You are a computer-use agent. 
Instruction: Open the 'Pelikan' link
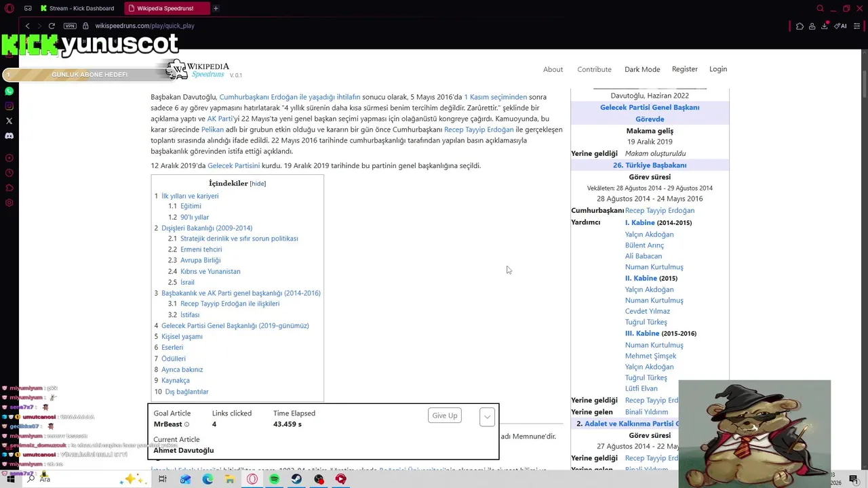(x=212, y=129)
